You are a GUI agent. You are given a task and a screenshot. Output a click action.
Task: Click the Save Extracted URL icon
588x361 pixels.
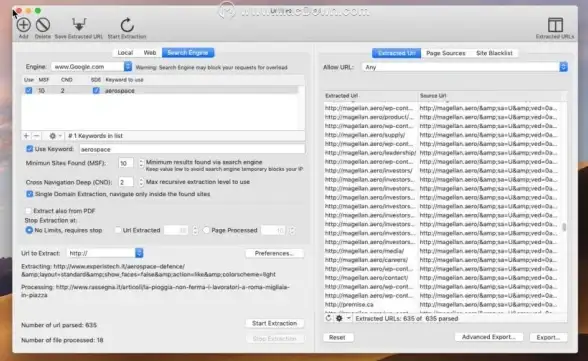click(79, 25)
